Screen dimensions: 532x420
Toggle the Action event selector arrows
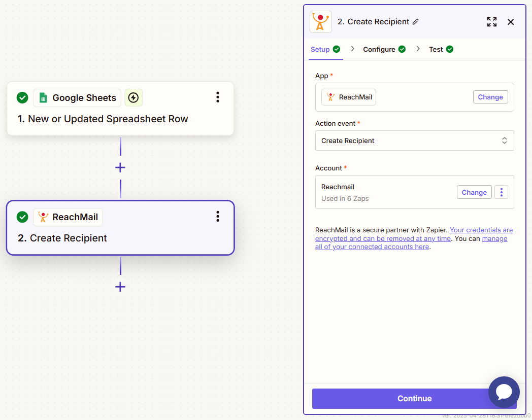click(505, 141)
